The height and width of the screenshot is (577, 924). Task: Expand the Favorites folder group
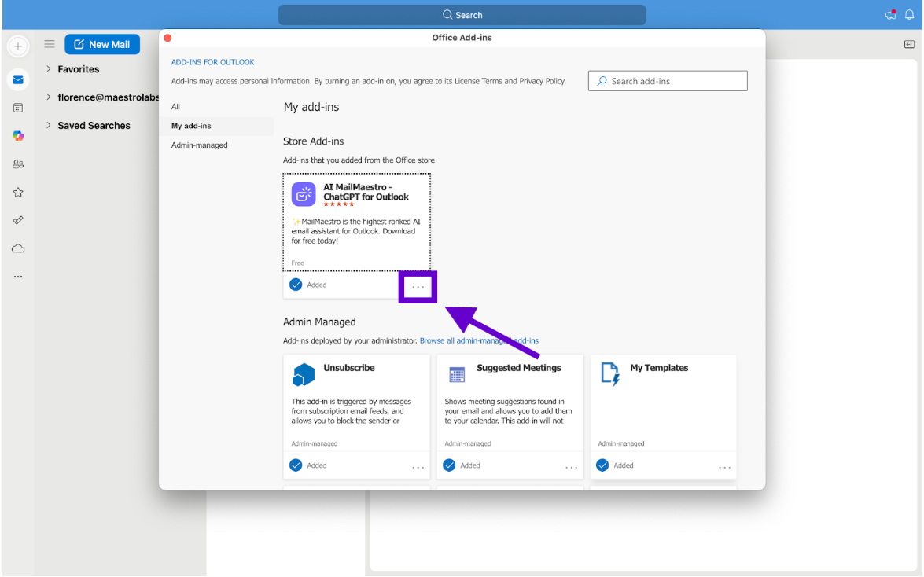click(48, 69)
